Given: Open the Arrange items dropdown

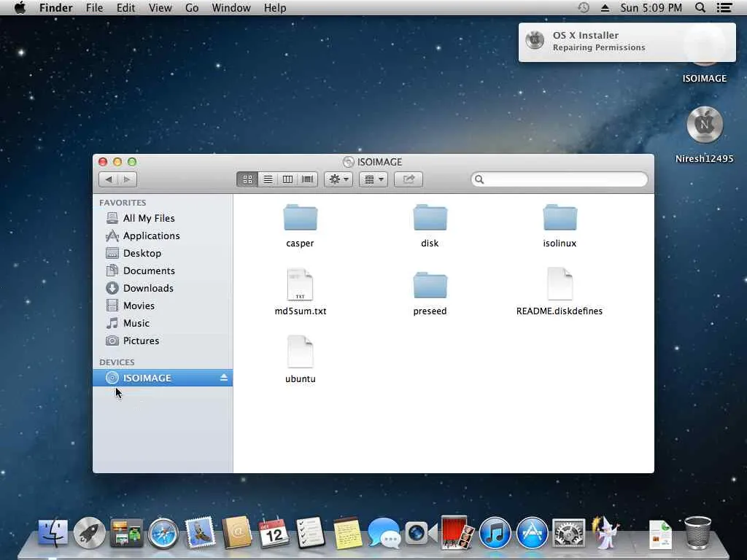Looking at the screenshot, I should pos(373,179).
